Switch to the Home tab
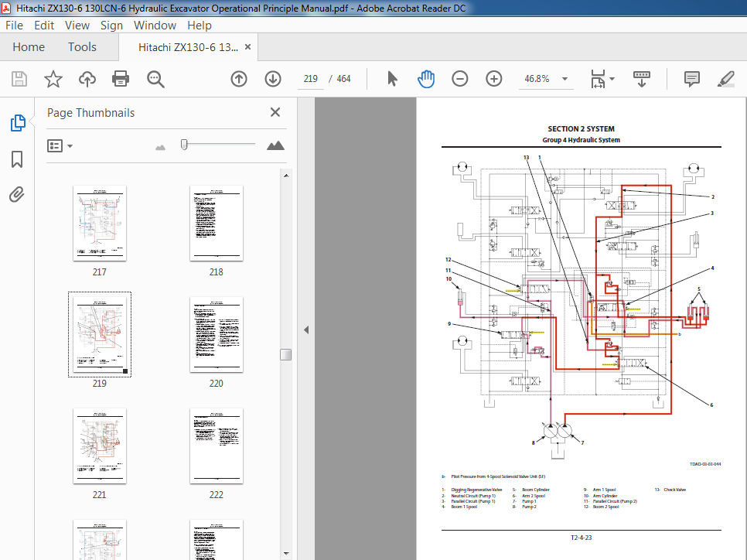747x560 pixels. point(29,46)
